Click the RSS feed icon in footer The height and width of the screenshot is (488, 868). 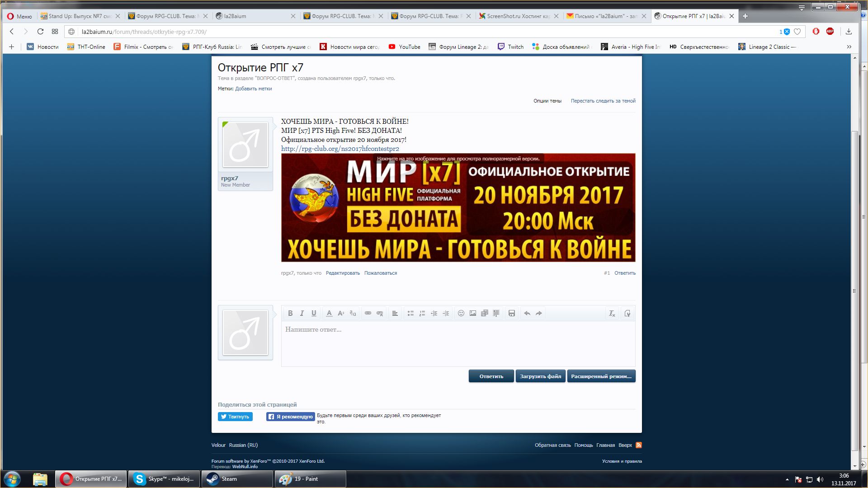pos(638,445)
